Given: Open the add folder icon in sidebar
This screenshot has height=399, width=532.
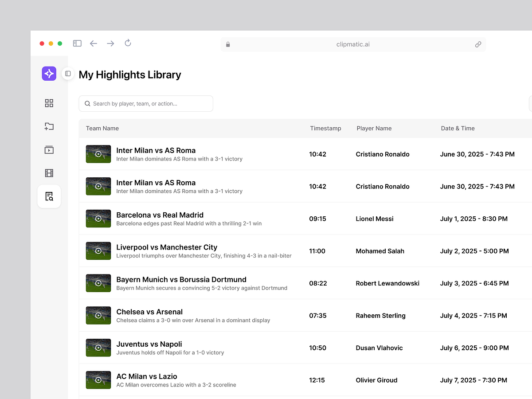Looking at the screenshot, I should (49, 126).
